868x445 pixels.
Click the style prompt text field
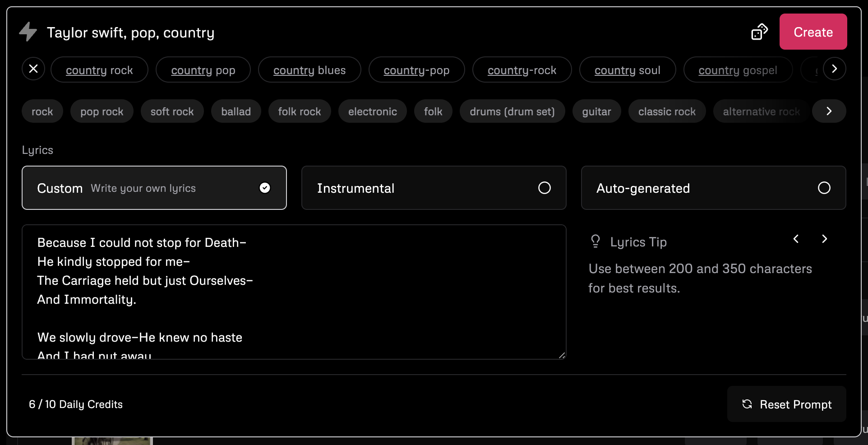point(361,32)
